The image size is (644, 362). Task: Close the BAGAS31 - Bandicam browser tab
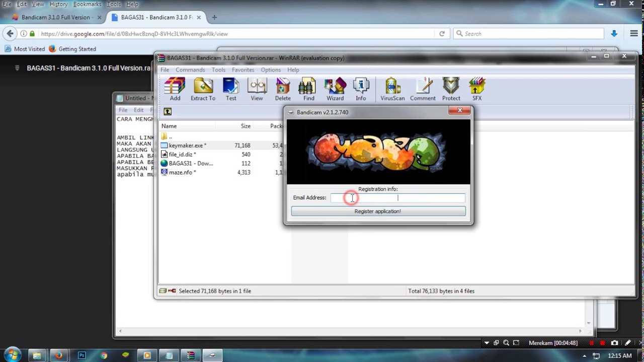(199, 17)
